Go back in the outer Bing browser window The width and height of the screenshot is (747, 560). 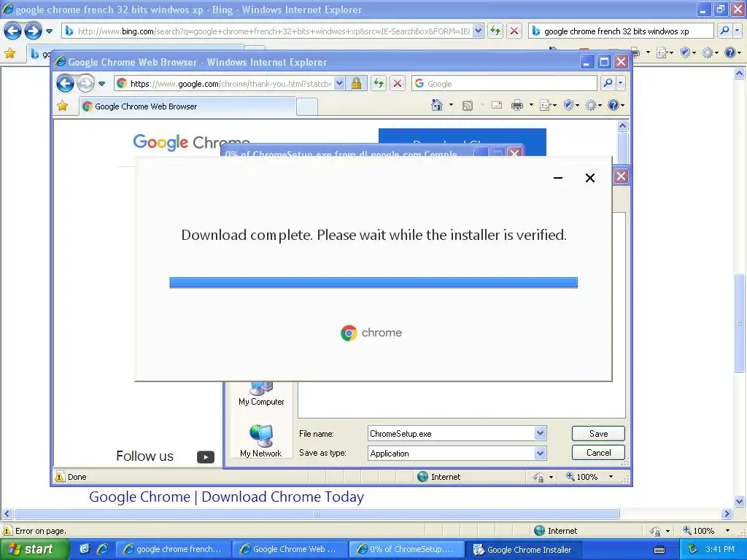tap(13, 31)
